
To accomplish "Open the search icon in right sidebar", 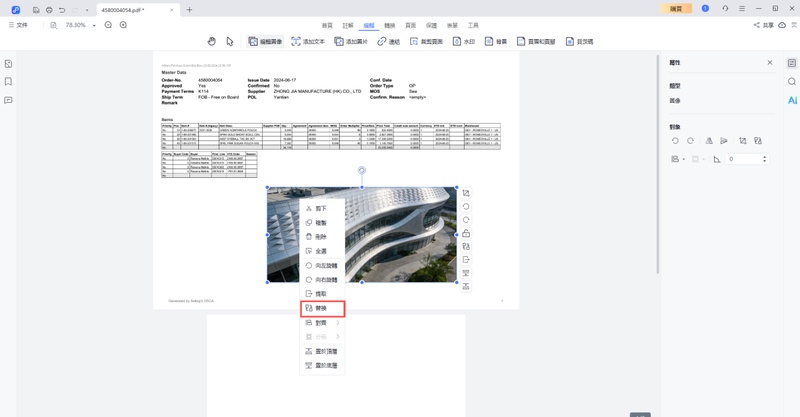I will click(x=792, y=81).
